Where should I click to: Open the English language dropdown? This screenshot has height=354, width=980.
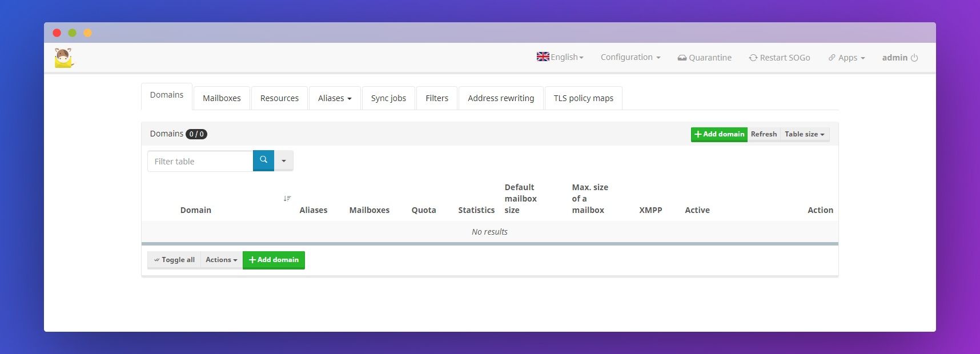click(560, 57)
